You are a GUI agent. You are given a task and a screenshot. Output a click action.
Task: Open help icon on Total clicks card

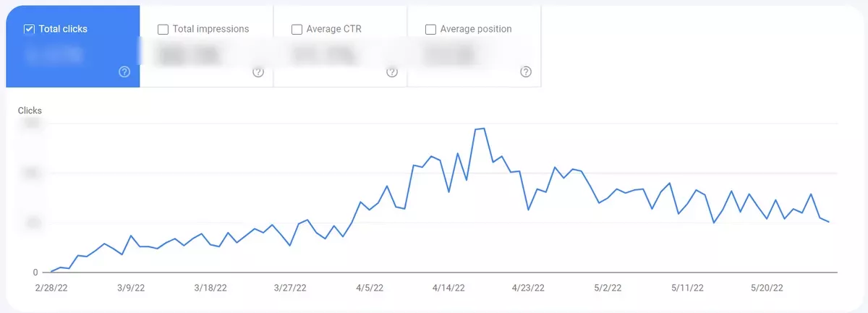click(124, 72)
